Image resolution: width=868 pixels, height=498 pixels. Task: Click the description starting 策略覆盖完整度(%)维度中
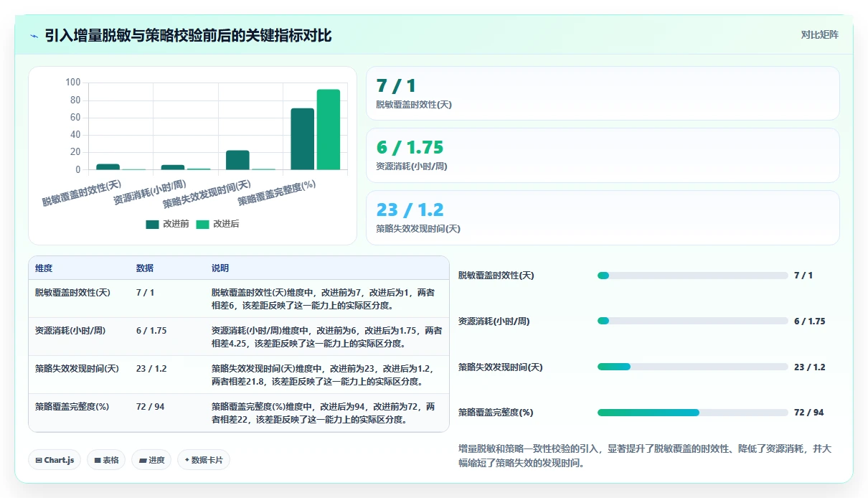tap(323, 413)
